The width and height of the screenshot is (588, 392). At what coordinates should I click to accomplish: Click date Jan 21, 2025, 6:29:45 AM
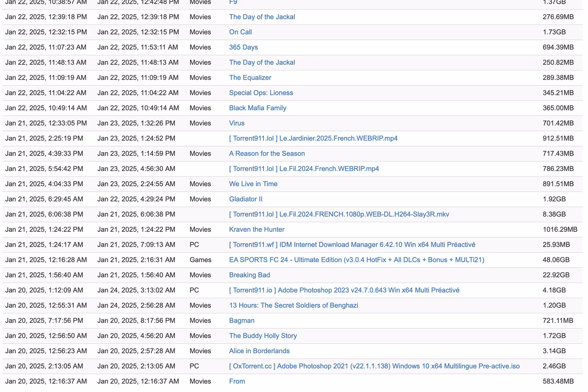44,199
